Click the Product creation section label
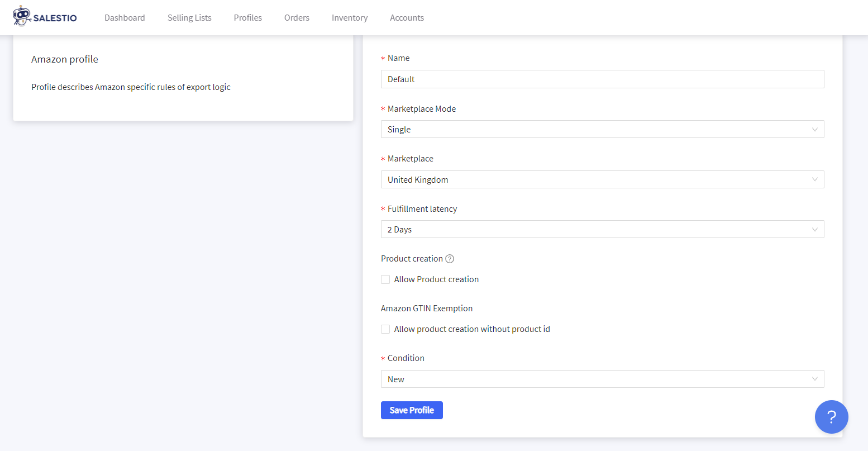868x451 pixels. point(412,259)
